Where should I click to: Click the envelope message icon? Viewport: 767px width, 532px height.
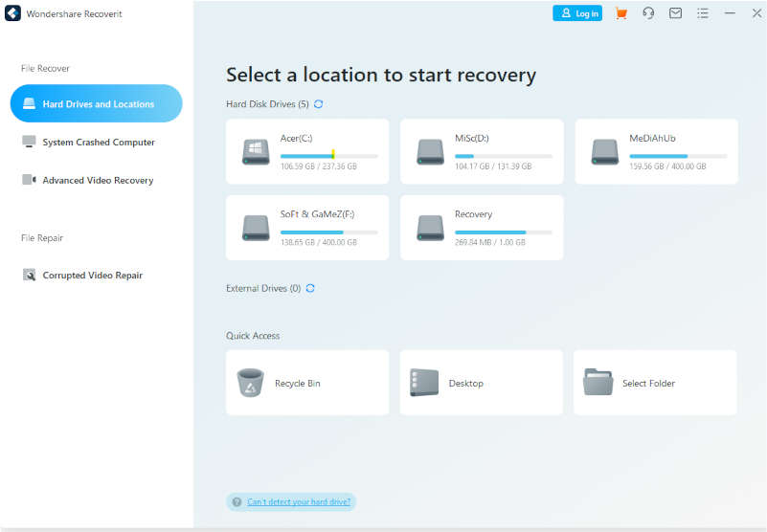[x=675, y=13]
